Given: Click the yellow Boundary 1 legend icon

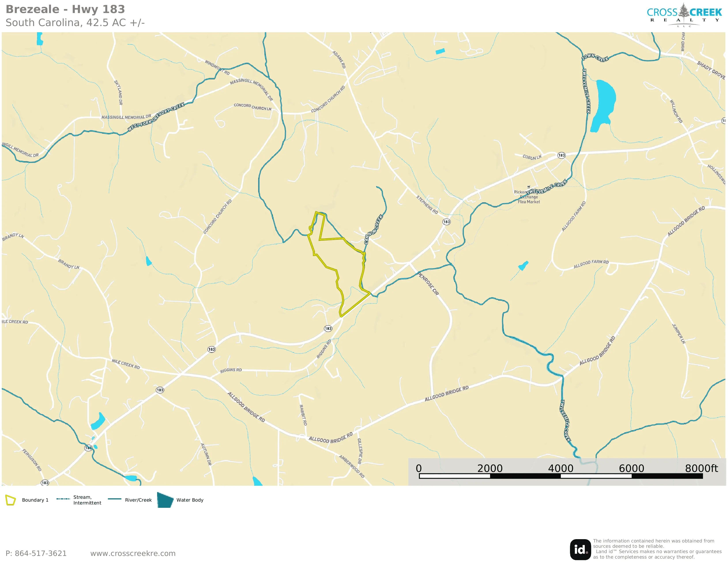Looking at the screenshot, I should (11, 500).
